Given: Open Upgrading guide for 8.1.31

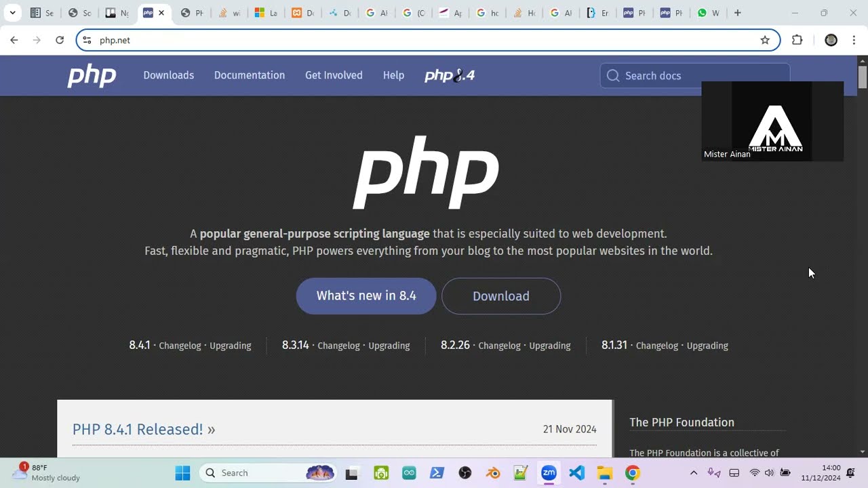Looking at the screenshot, I should [x=707, y=346].
